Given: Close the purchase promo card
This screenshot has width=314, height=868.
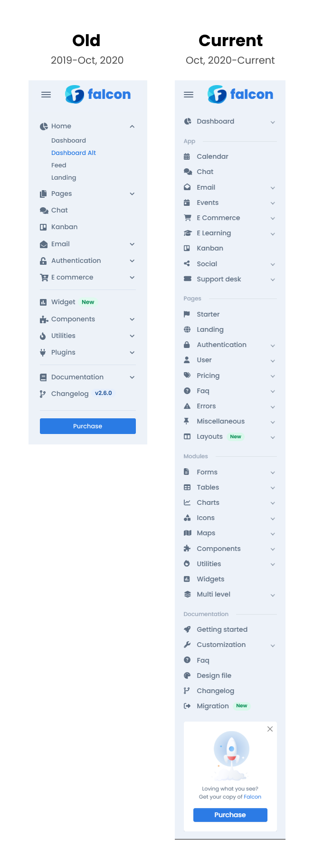Looking at the screenshot, I should pyautogui.click(x=270, y=729).
